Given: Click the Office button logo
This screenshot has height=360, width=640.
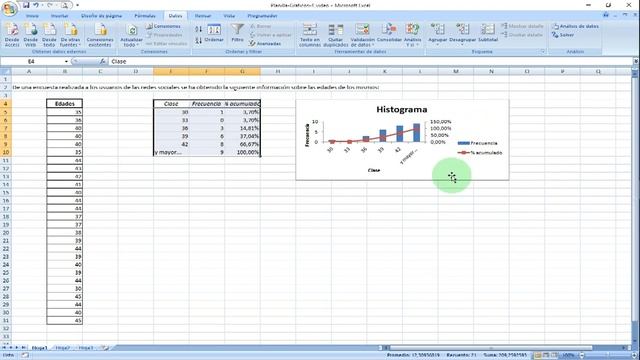Looking at the screenshot, I should tap(9, 8).
